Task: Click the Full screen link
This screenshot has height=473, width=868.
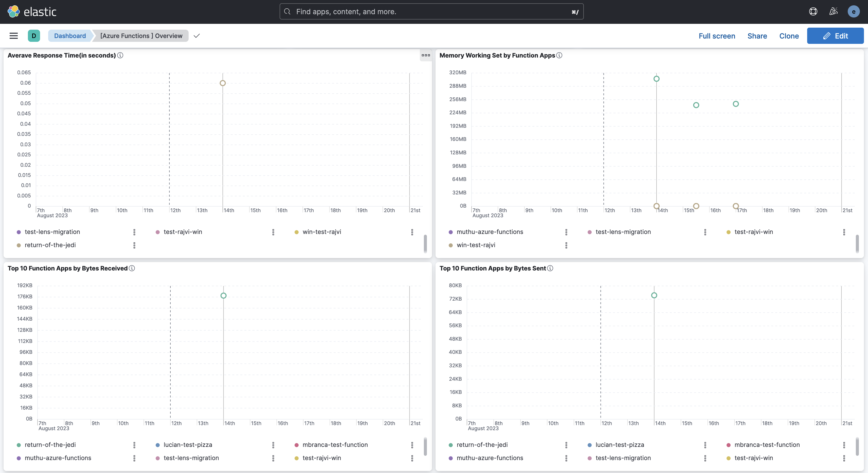Action: [x=717, y=36]
